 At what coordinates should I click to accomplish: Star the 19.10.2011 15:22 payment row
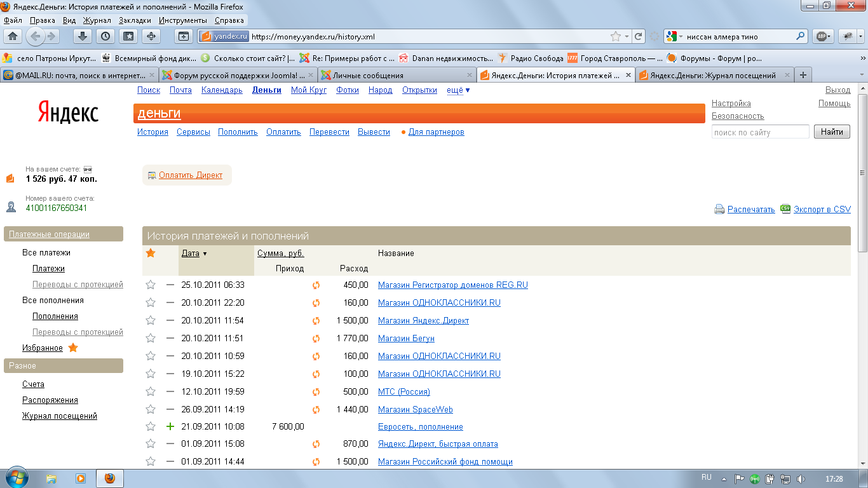click(x=151, y=374)
